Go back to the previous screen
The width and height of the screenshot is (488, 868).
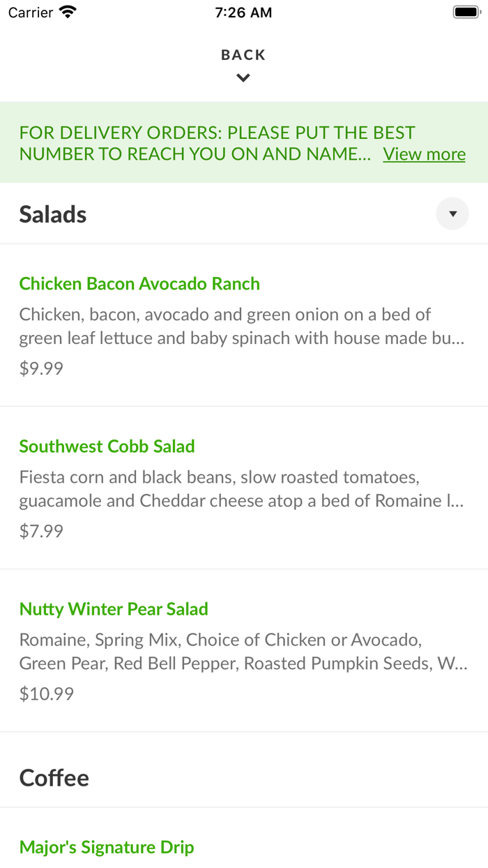click(243, 54)
